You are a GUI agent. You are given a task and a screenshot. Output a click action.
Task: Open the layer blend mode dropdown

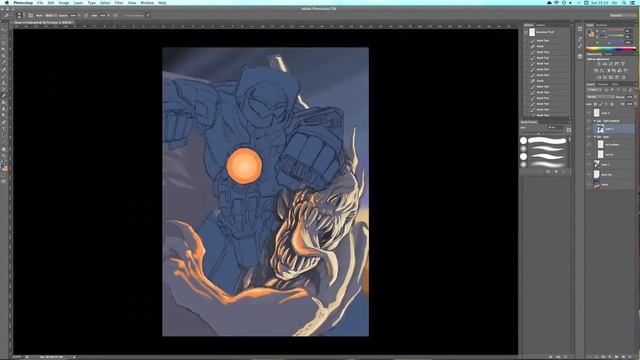tap(600, 97)
